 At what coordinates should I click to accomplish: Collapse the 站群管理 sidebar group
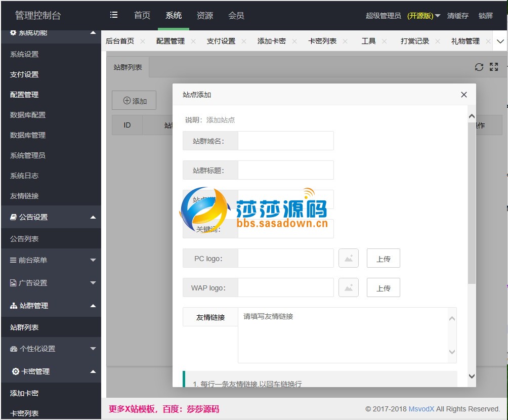pyautogui.click(x=93, y=306)
